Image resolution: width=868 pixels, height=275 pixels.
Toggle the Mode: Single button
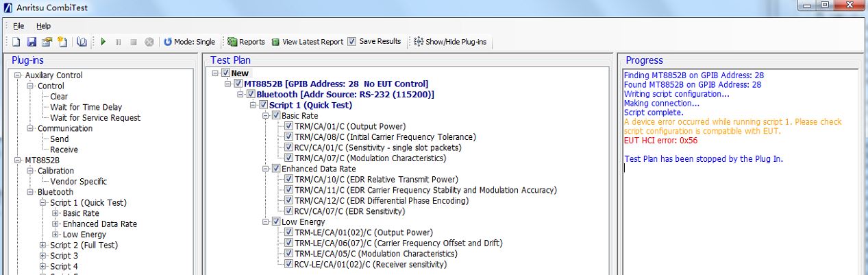pyautogui.click(x=189, y=42)
